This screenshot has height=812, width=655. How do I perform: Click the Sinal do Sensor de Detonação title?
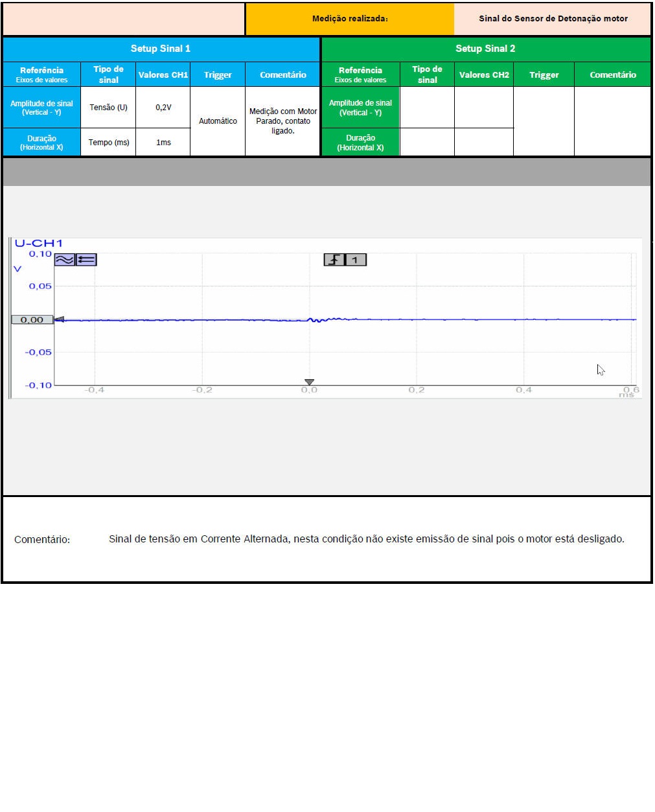point(553,19)
